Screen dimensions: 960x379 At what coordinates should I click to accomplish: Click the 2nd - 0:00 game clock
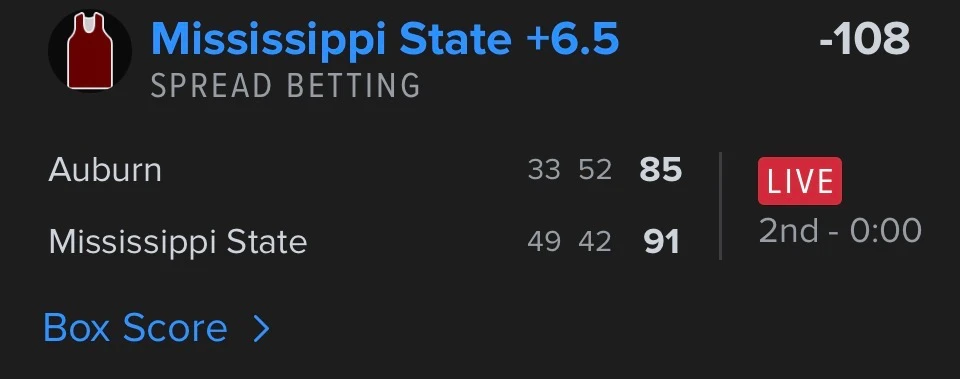click(840, 231)
